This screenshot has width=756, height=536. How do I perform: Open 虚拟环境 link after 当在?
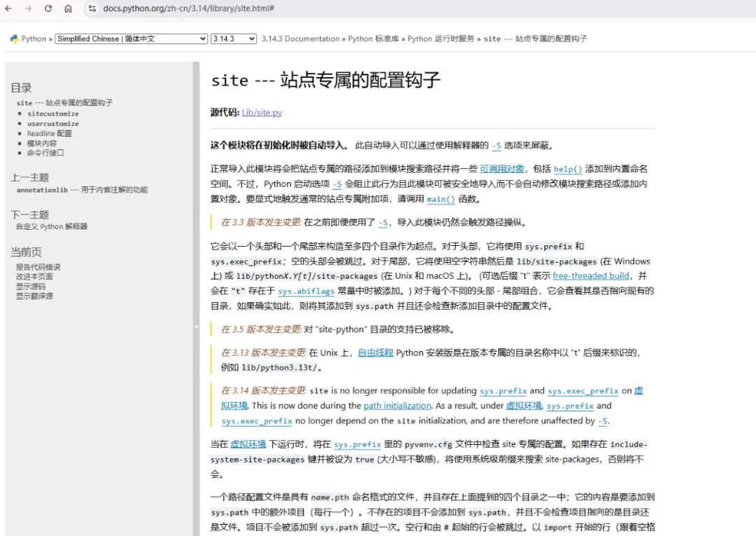tap(248, 444)
